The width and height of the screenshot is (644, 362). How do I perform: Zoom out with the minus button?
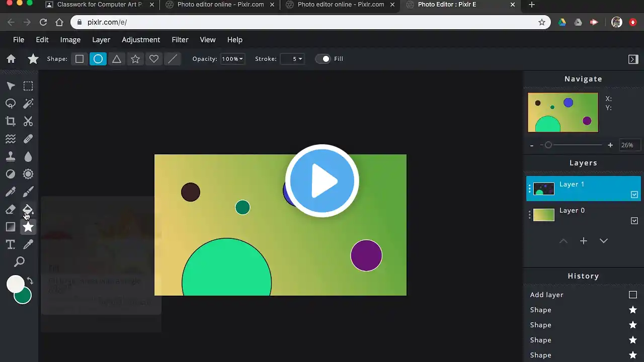pos(532,145)
